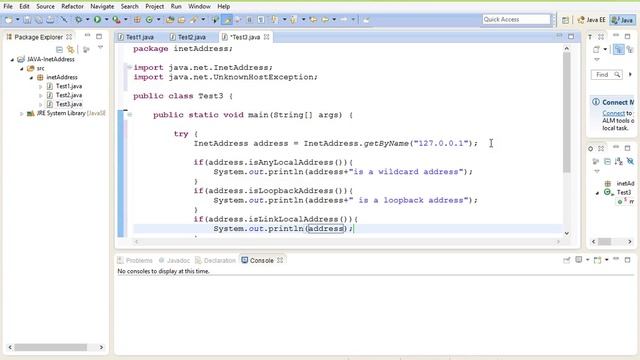Click the New file toolbar icon
640x360 pixels.
[x=9, y=20]
